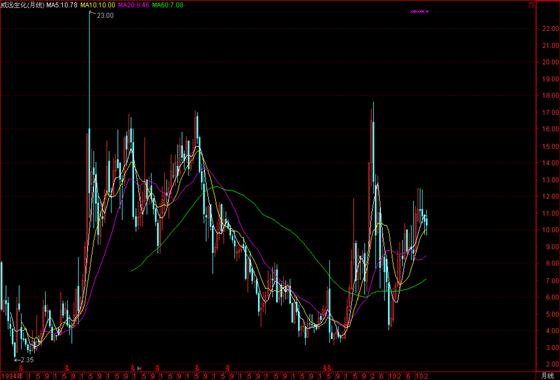Select the yellow MA10 10.00 indicator label
Screen dimensions: 560x380
[x=98, y=5]
